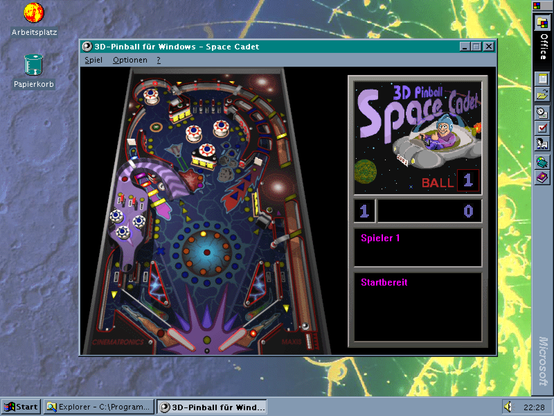The image size is (554, 416).
Task: Click New Office Document icon on shortcut bar
Action: coord(542,78)
